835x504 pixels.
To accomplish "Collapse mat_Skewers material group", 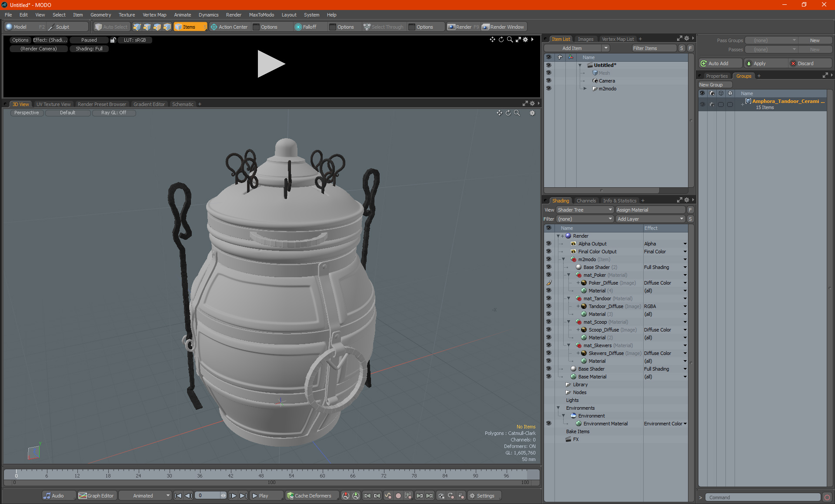I will 568,345.
